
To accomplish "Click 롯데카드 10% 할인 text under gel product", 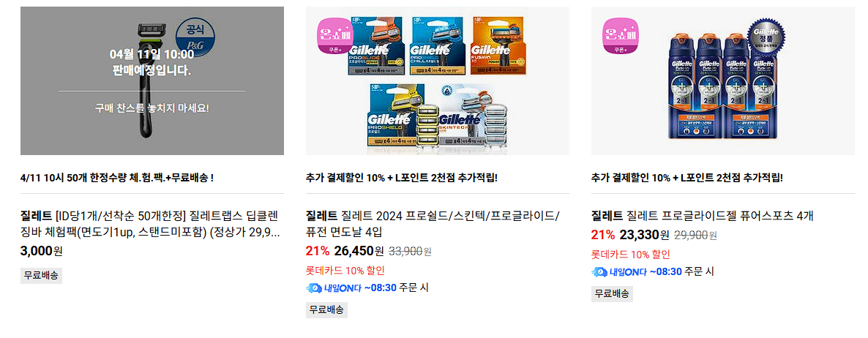I will click(x=631, y=255).
